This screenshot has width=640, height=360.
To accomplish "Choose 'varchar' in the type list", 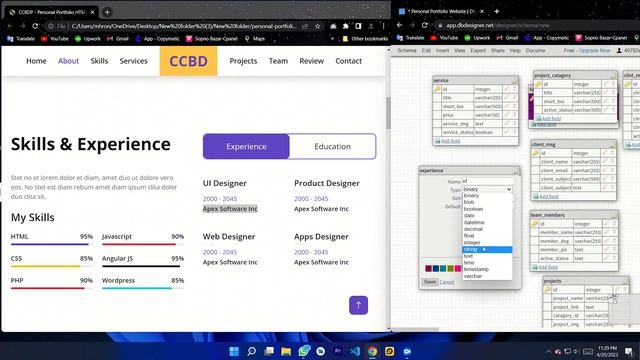I will coord(473,276).
